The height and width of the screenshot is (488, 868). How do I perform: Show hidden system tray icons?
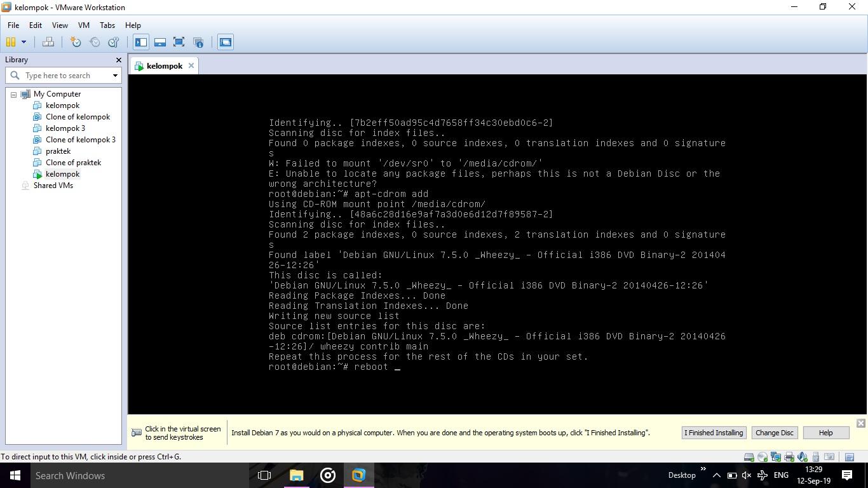716,475
